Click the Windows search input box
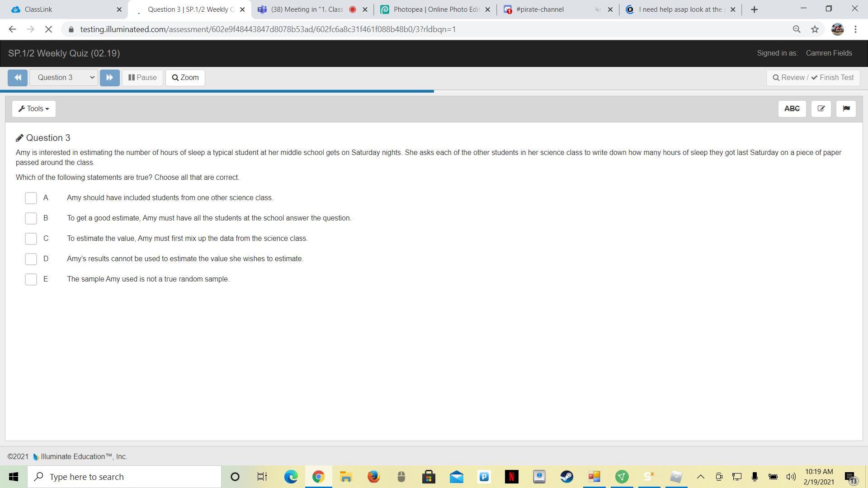The width and height of the screenshot is (868, 488). click(x=124, y=477)
